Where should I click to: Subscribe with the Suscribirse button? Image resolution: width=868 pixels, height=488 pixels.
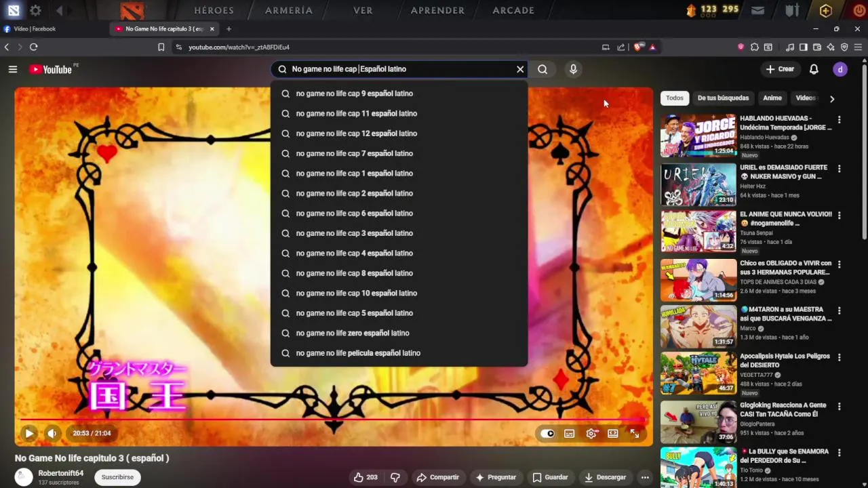[117, 477]
